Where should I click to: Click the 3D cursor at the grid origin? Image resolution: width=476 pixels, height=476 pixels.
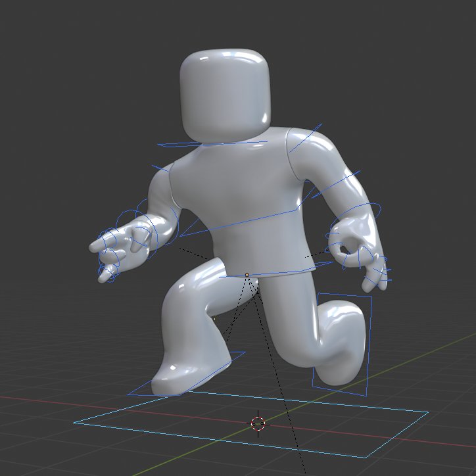point(258,423)
